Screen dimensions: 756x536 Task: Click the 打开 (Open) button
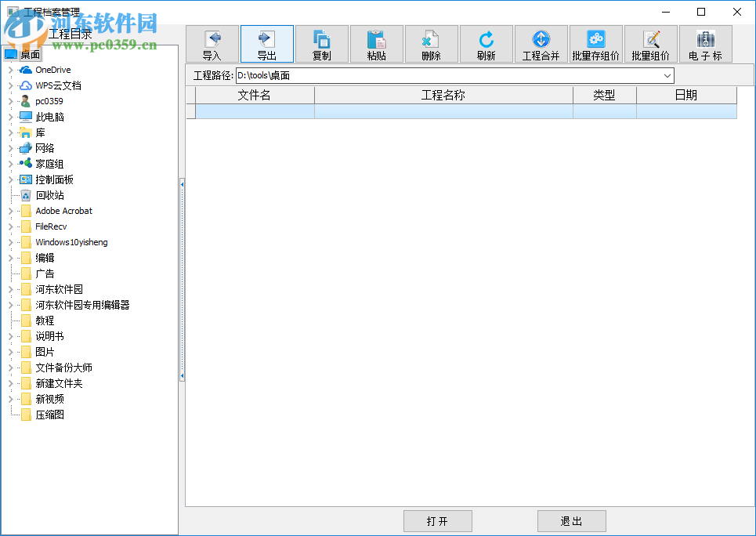pos(437,520)
